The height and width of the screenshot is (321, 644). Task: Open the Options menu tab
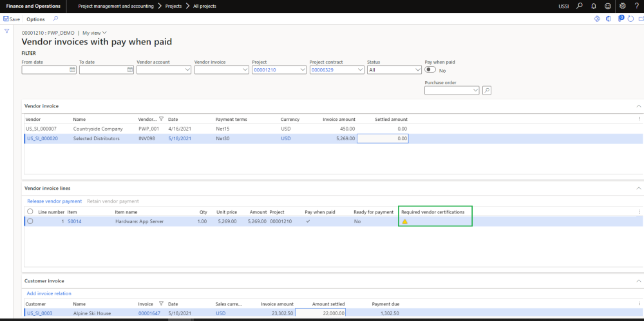(35, 19)
